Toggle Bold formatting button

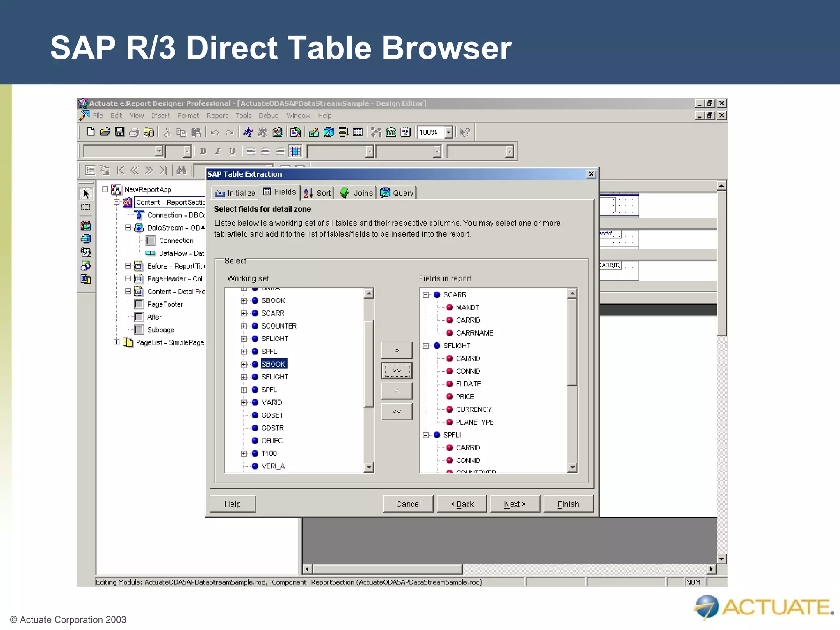203,151
